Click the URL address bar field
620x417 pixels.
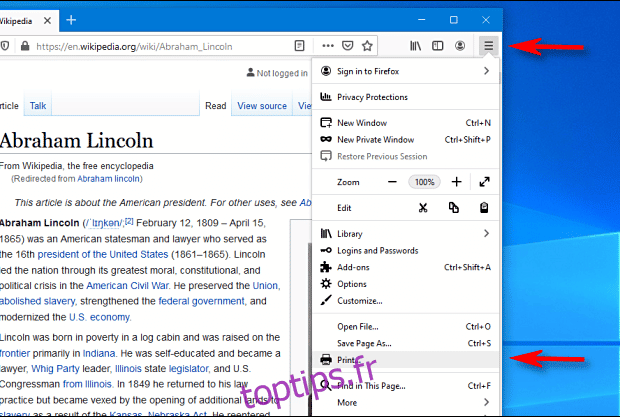(162, 46)
